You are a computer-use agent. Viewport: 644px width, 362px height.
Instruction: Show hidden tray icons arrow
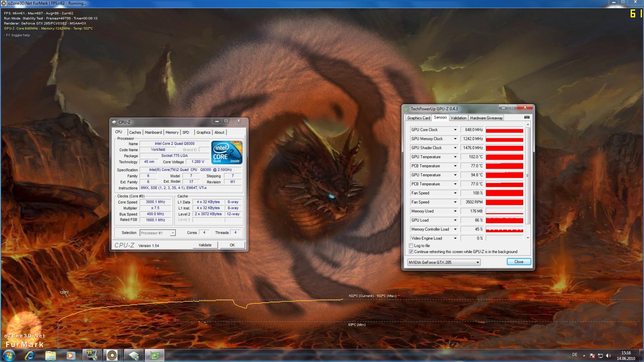pyautogui.click(x=584, y=356)
